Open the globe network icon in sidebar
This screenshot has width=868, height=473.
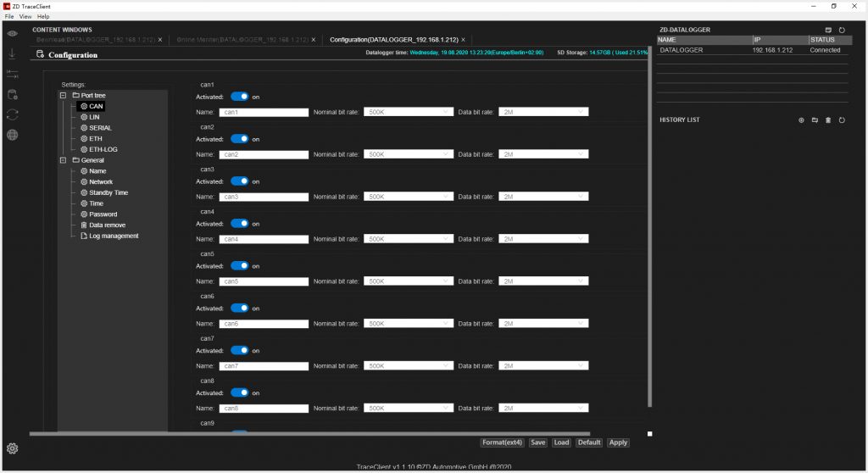(12, 135)
